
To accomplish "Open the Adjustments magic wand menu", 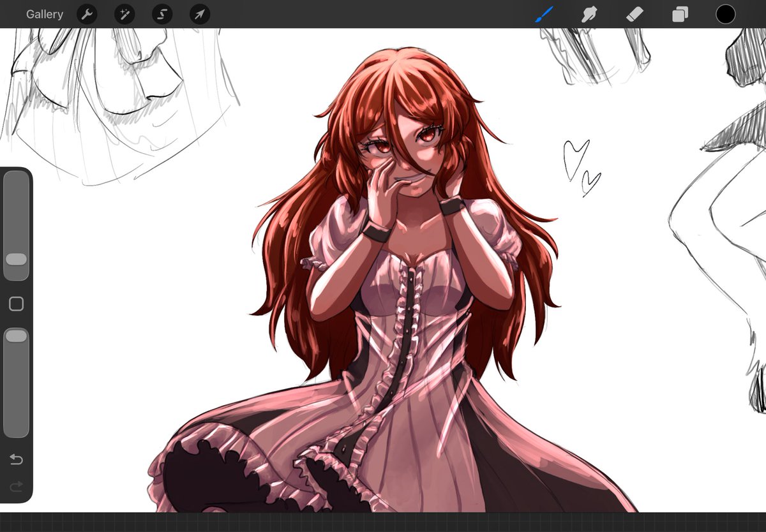I will (124, 14).
